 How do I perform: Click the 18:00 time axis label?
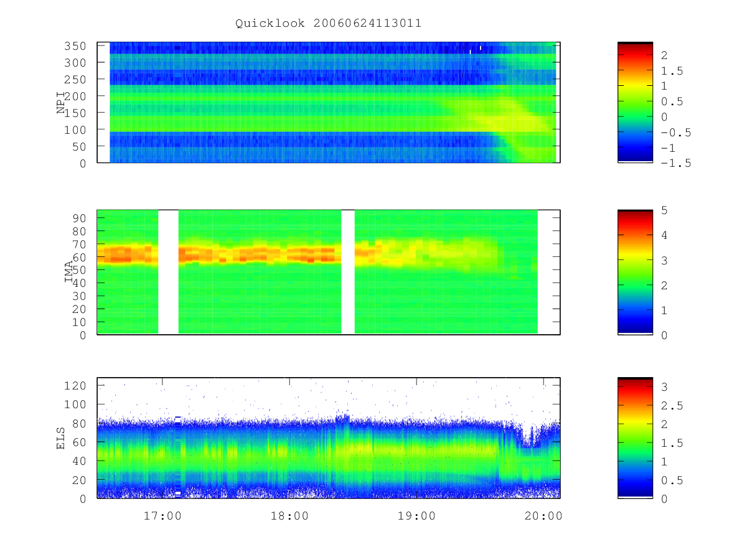(289, 516)
